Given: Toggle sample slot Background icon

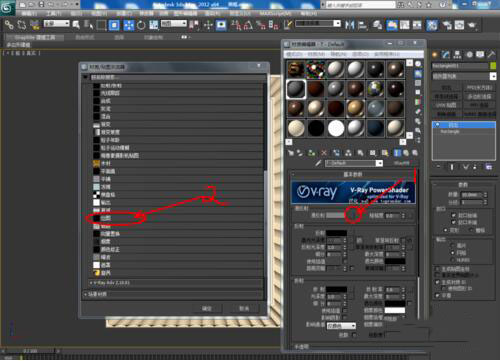Looking at the screenshot, I should coord(418,83).
